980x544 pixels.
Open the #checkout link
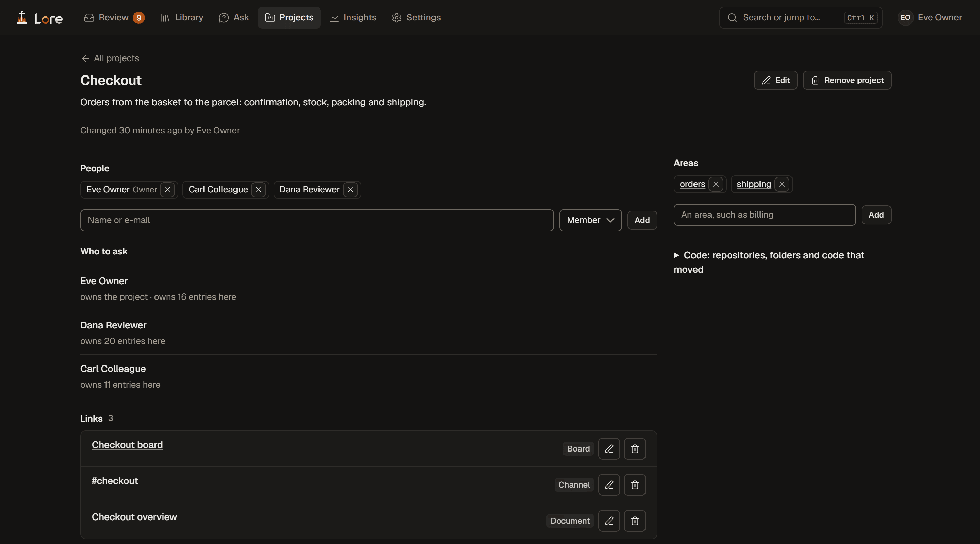(115, 481)
